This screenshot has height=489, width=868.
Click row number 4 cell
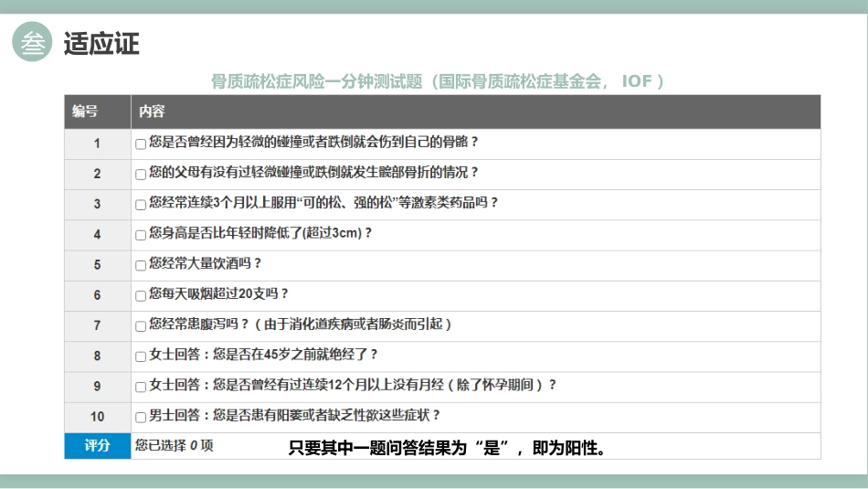[x=98, y=236]
